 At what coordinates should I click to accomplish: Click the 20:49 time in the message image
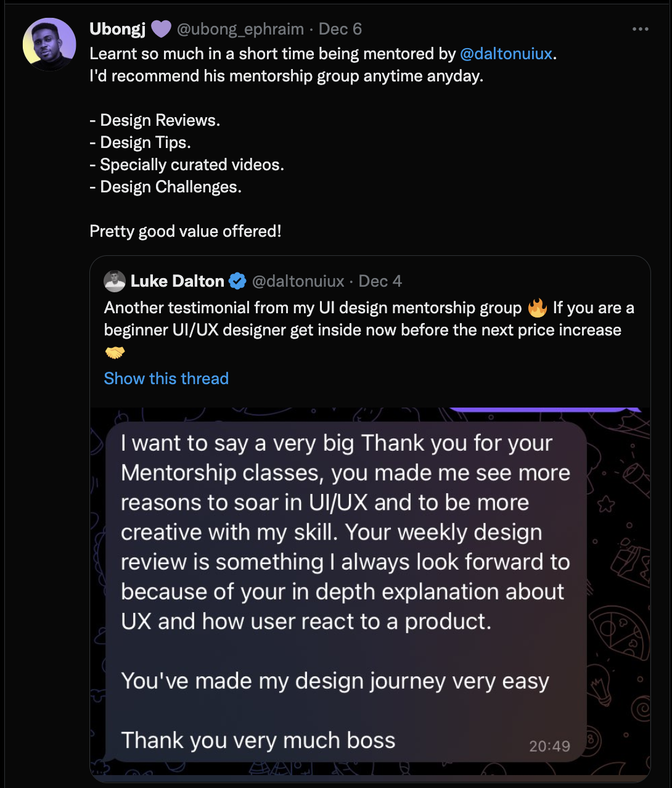coord(549,746)
